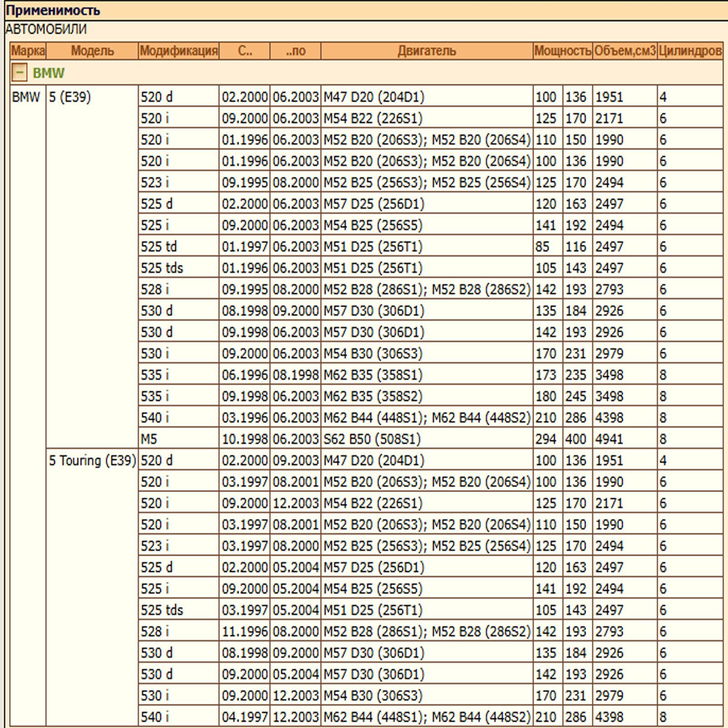Click the Применимость section title
This screenshot has height=728, width=728.
coord(53,10)
